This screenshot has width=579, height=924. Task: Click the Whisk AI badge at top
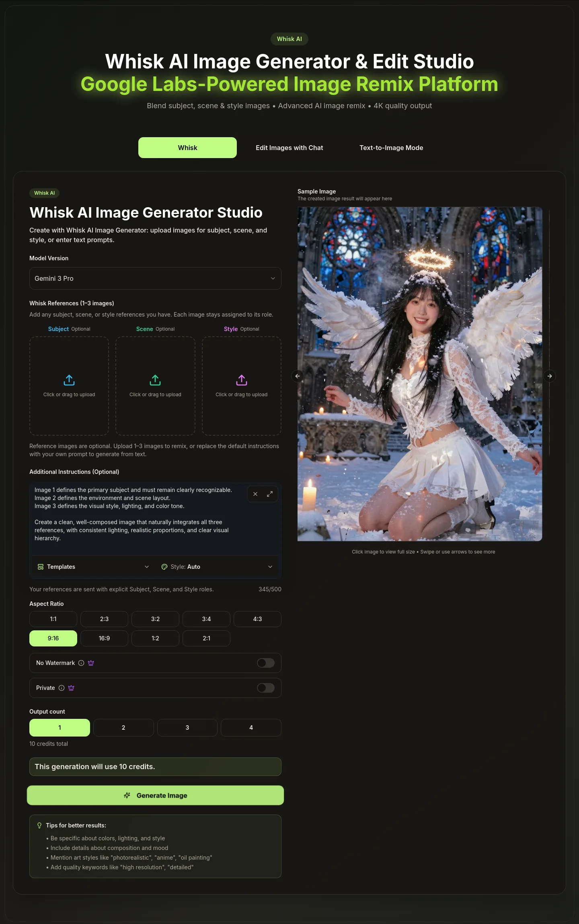[x=289, y=39]
